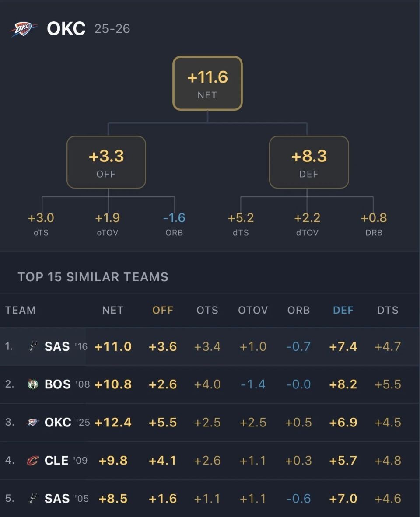Sort by the OTOV column header
Image resolution: width=420 pixels, height=517 pixels.
(x=253, y=310)
